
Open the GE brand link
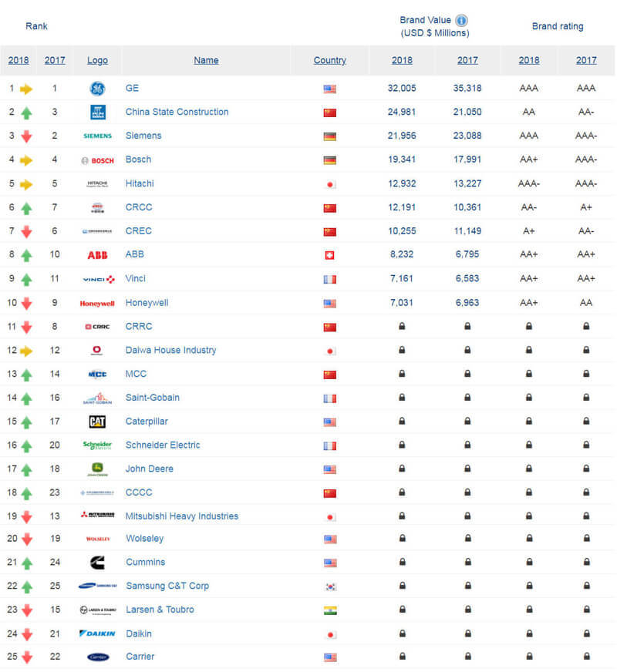[132, 88]
